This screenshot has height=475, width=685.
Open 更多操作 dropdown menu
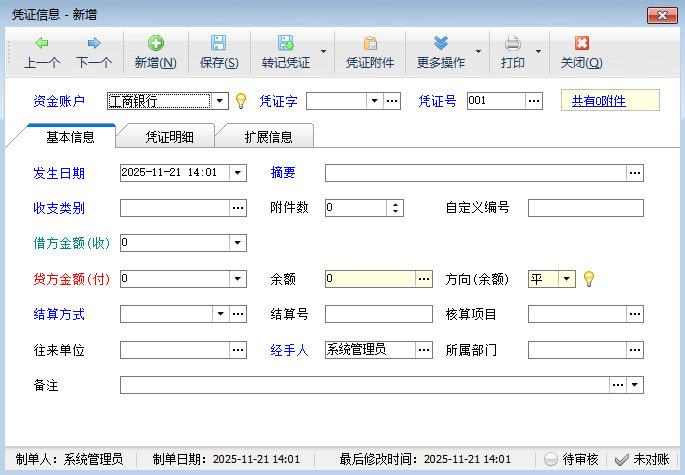coord(478,51)
